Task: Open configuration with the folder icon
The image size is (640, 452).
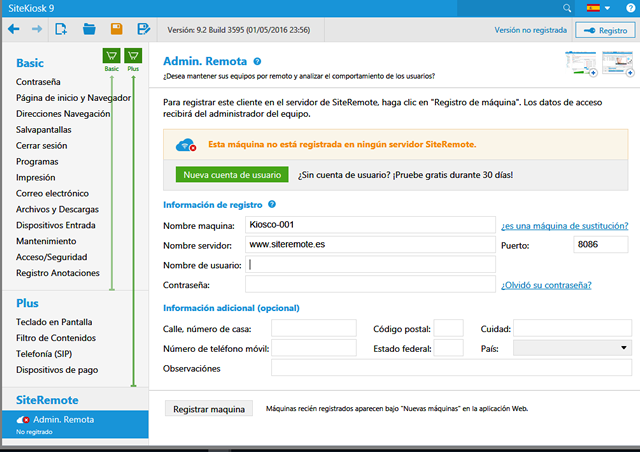Action: pos(89,30)
